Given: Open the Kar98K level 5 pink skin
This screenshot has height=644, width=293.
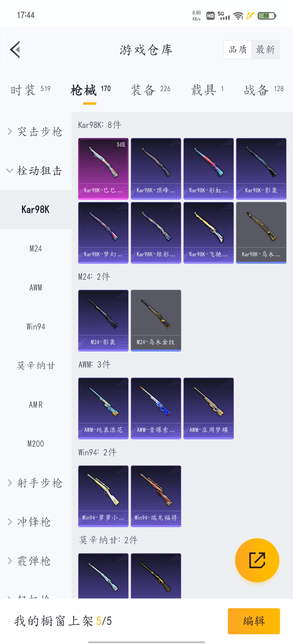Looking at the screenshot, I should click(x=103, y=169).
